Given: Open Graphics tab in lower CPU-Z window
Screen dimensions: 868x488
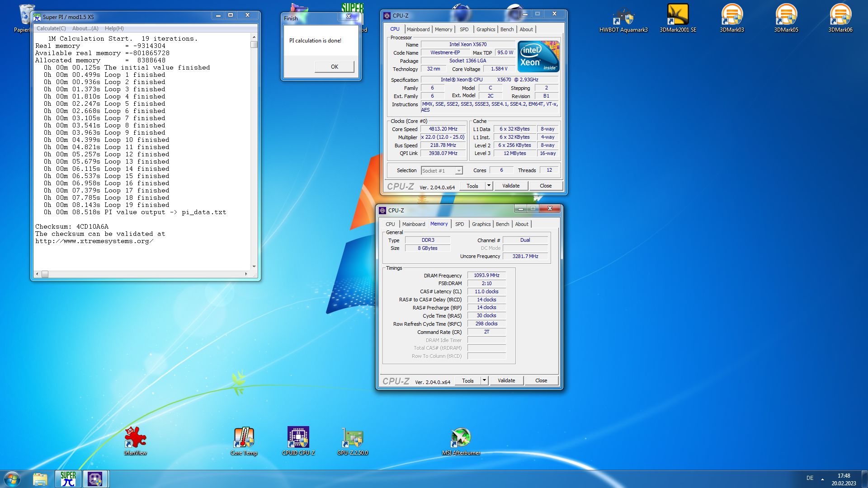Looking at the screenshot, I should click(481, 224).
